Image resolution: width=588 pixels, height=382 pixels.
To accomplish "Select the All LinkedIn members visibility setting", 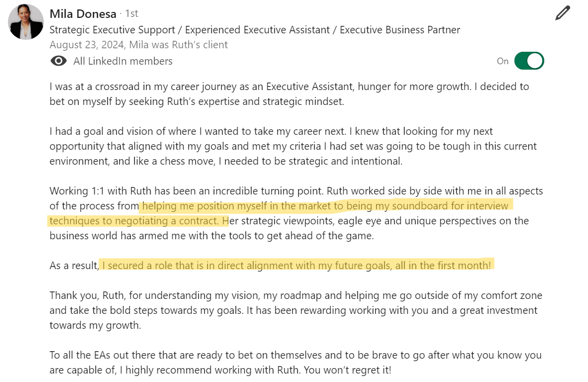I will (123, 61).
